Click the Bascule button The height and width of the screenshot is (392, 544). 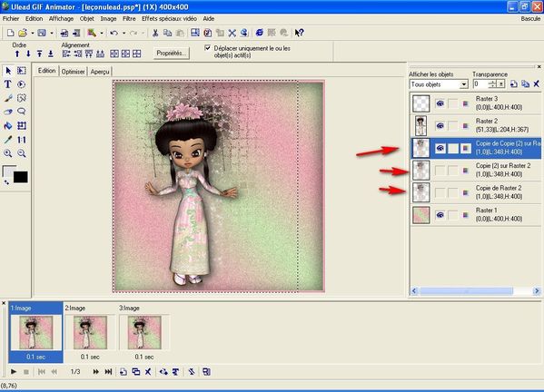pos(530,19)
